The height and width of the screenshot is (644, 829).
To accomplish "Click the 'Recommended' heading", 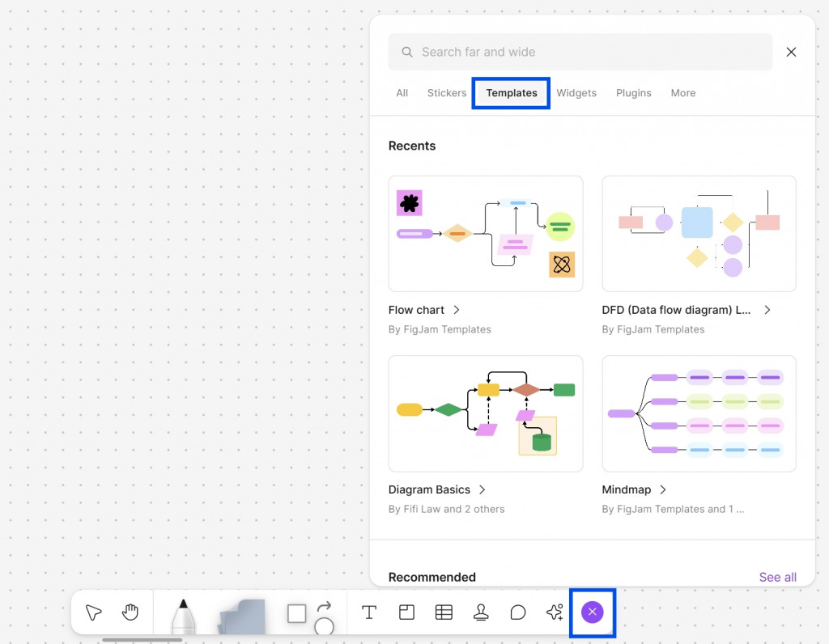I will [432, 577].
